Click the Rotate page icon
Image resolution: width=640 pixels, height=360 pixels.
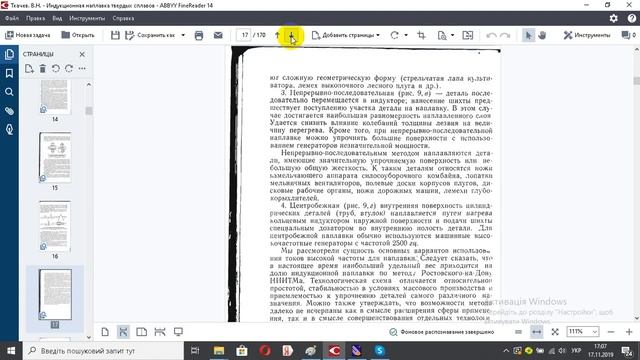point(394,36)
